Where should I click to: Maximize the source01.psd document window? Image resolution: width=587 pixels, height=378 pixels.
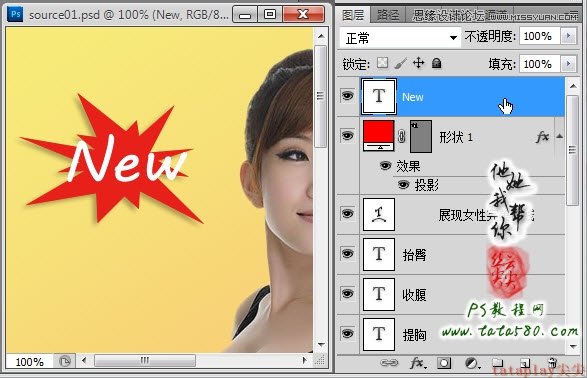click(270, 14)
